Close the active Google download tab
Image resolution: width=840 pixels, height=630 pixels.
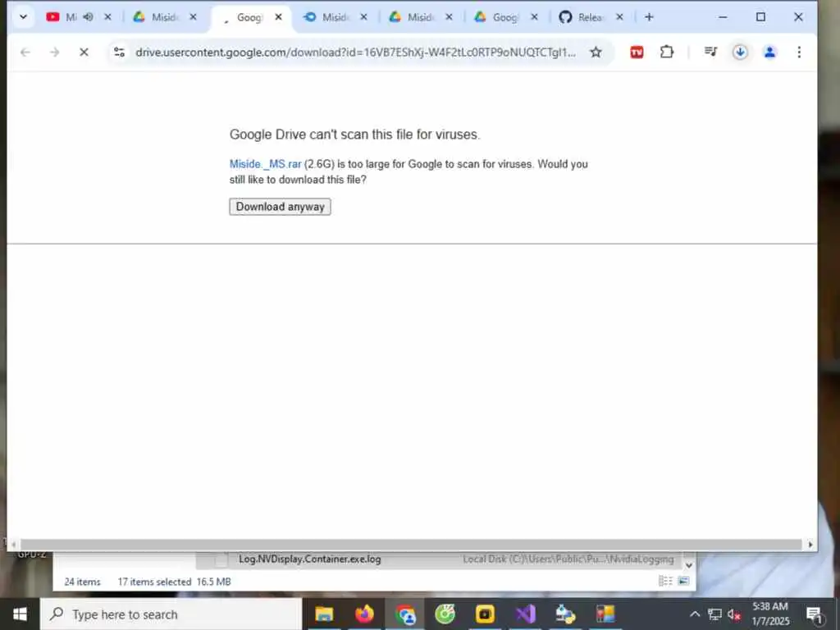click(x=278, y=17)
